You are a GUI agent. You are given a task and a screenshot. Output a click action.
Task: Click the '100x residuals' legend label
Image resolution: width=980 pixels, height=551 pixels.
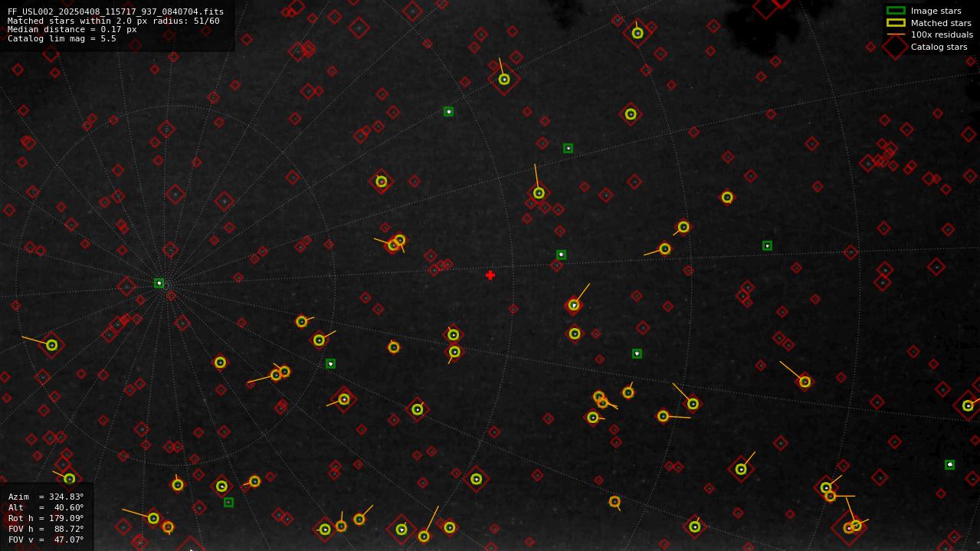(942, 34)
